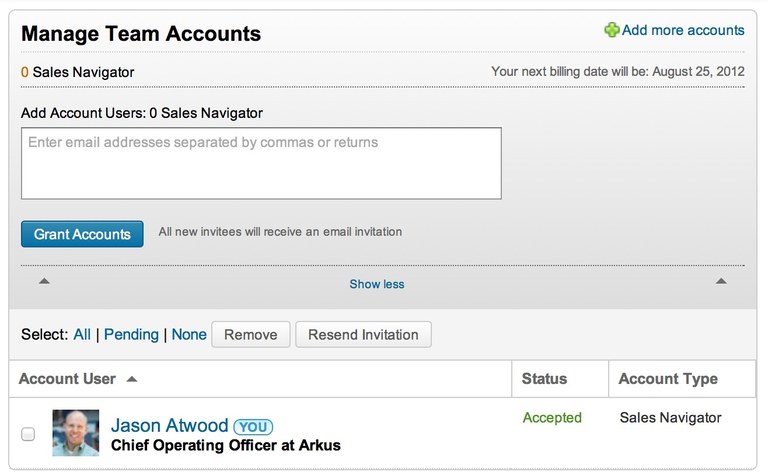This screenshot has width=768, height=475.
Task: Click the left collapse arrow
Action: coord(44,281)
